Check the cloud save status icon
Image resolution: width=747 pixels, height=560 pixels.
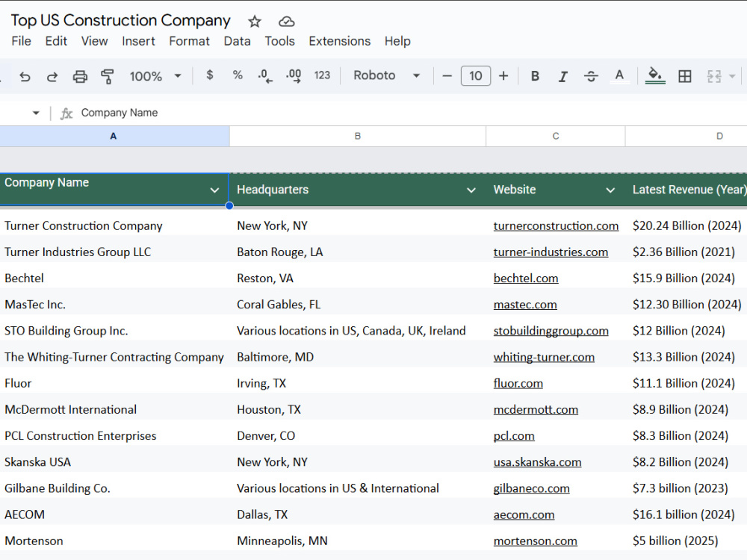(286, 22)
